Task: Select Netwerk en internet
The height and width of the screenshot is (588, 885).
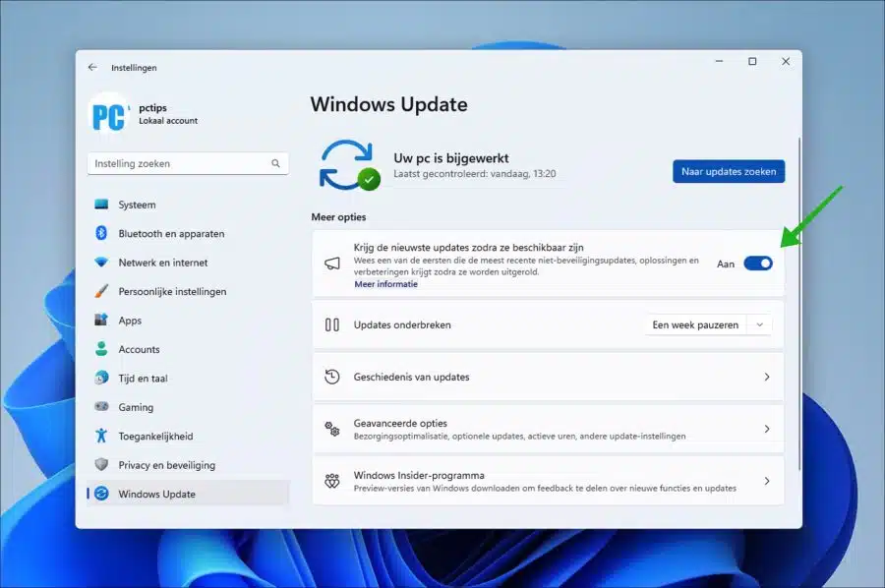Action: pyautogui.click(x=188, y=262)
